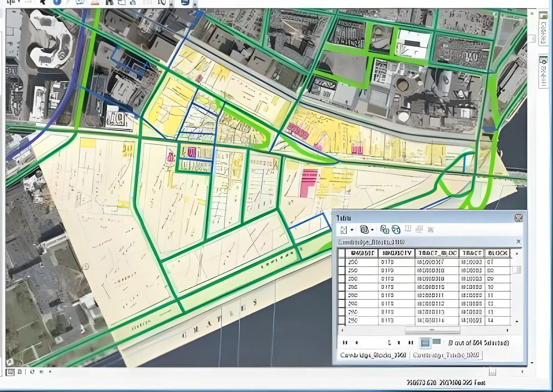Click the TRACT_BLOCK column header
This screenshot has width=553, height=392.
coord(437,253)
